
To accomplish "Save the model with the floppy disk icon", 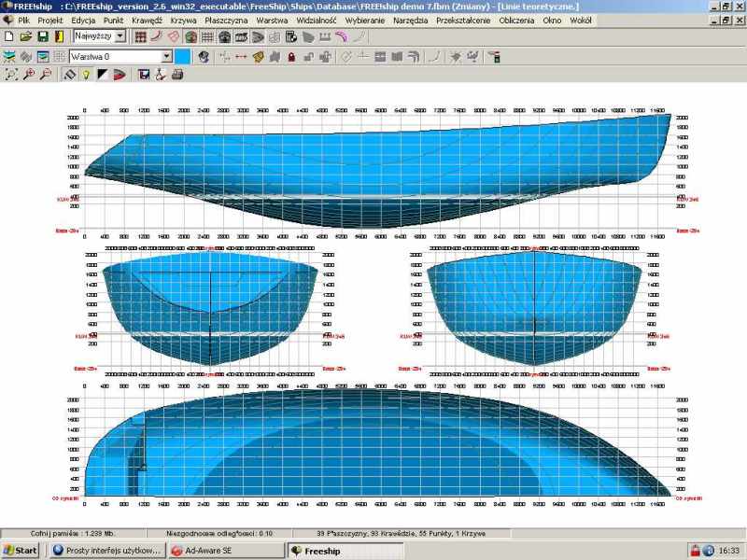I will pyautogui.click(x=42, y=36).
